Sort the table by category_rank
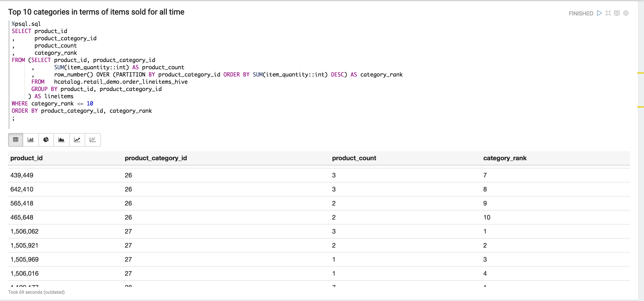The image size is (644, 301). coord(505,158)
